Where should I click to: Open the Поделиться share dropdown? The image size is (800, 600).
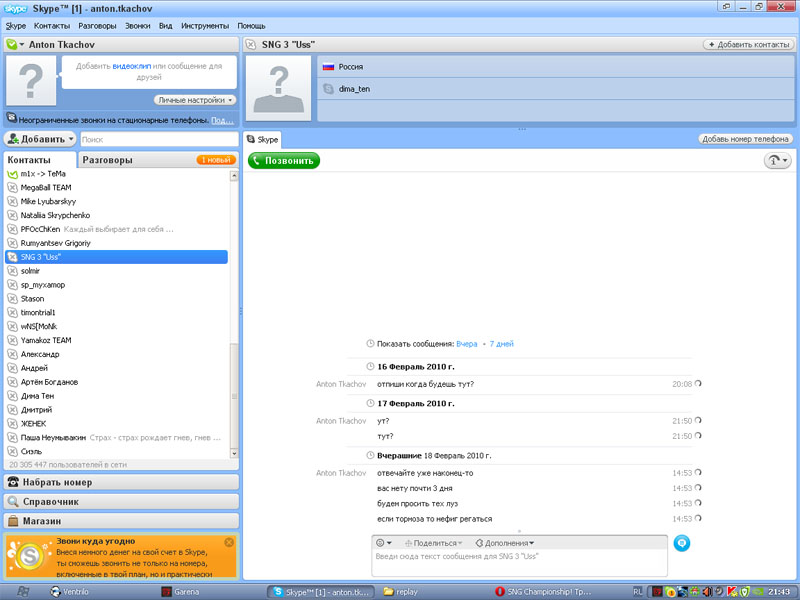pos(434,543)
